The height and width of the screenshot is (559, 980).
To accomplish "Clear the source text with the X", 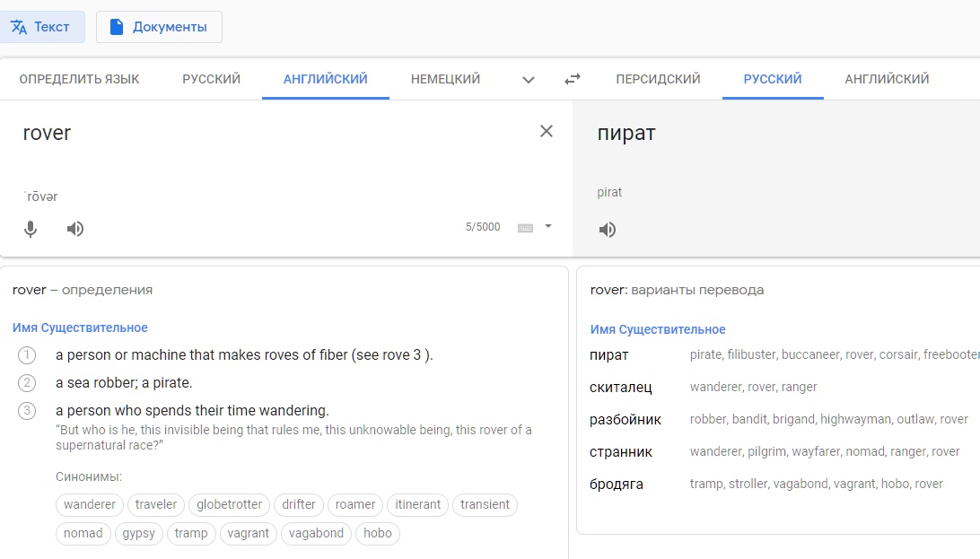I will click(x=547, y=131).
